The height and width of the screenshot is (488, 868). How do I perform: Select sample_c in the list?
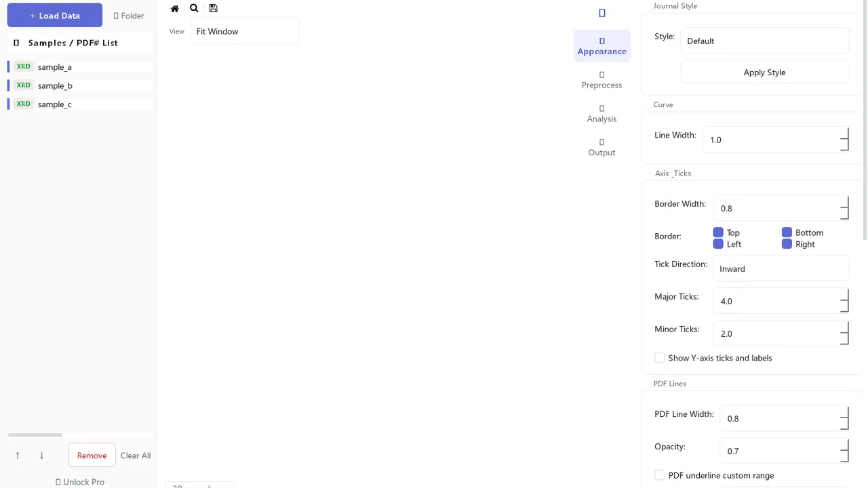point(80,104)
